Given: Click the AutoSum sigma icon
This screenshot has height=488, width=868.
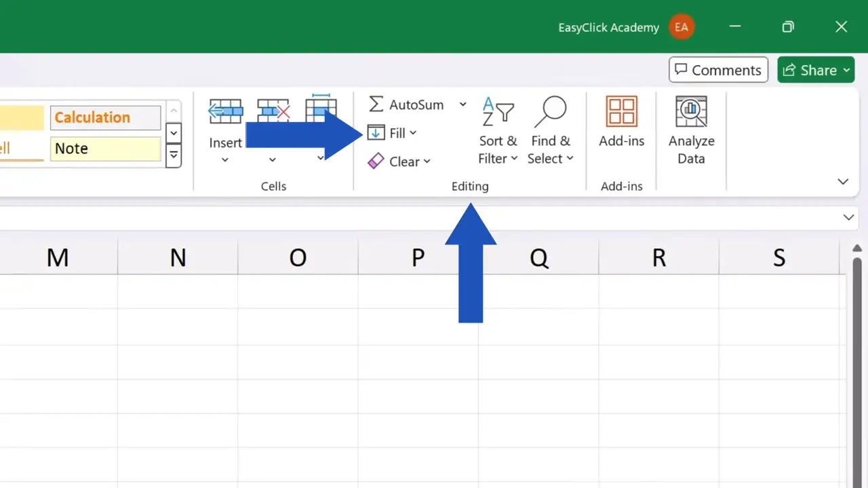Looking at the screenshot, I should tap(376, 104).
